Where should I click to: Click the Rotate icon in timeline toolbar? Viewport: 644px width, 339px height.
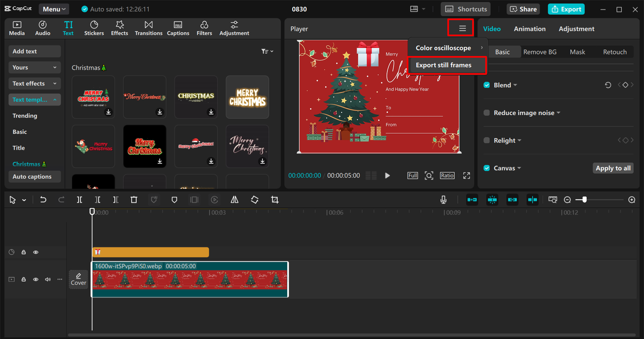click(255, 200)
